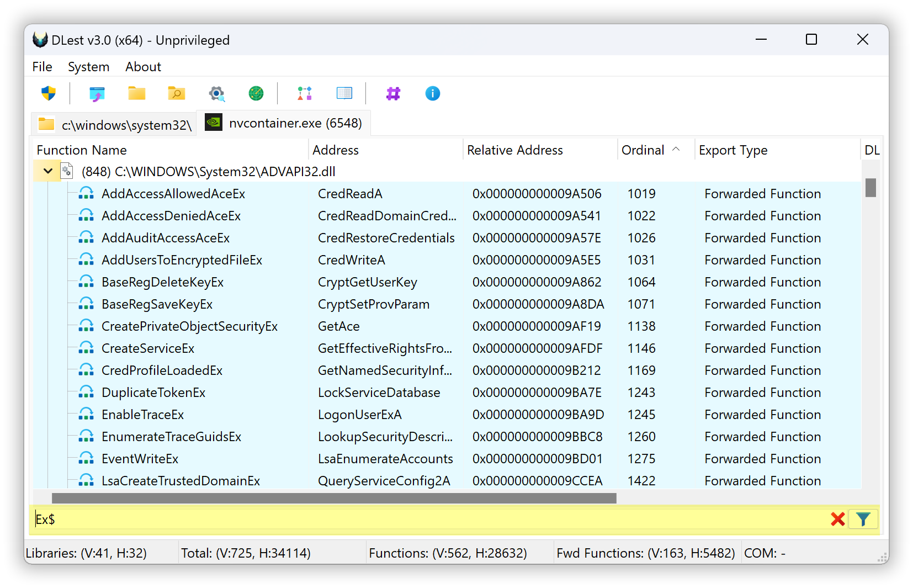Collapse the ADVAPI32.dll entry
Image resolution: width=913 pixels, height=588 pixels.
(x=47, y=171)
